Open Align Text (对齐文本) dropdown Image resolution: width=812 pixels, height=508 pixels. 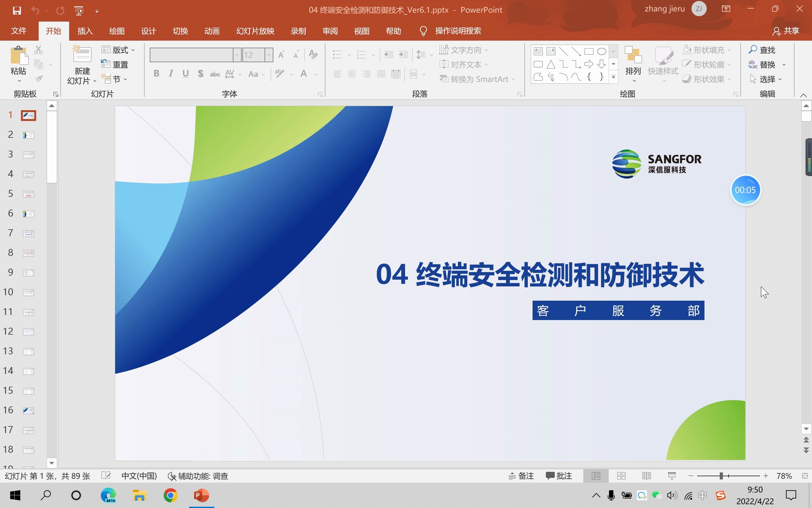[x=464, y=64]
